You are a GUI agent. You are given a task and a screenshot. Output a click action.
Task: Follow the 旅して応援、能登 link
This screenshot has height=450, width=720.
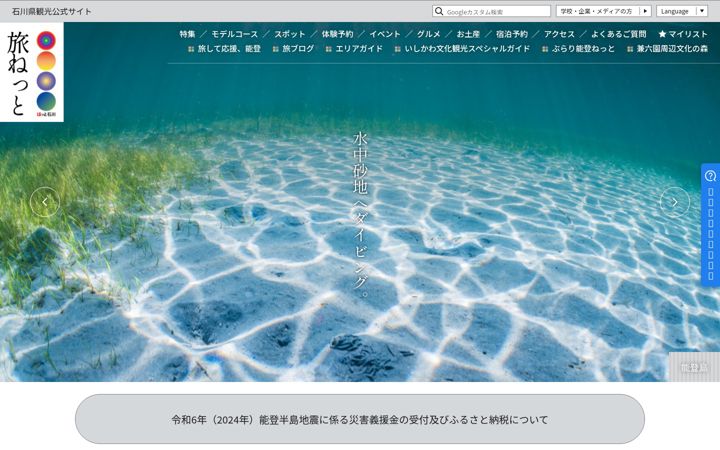click(x=225, y=49)
